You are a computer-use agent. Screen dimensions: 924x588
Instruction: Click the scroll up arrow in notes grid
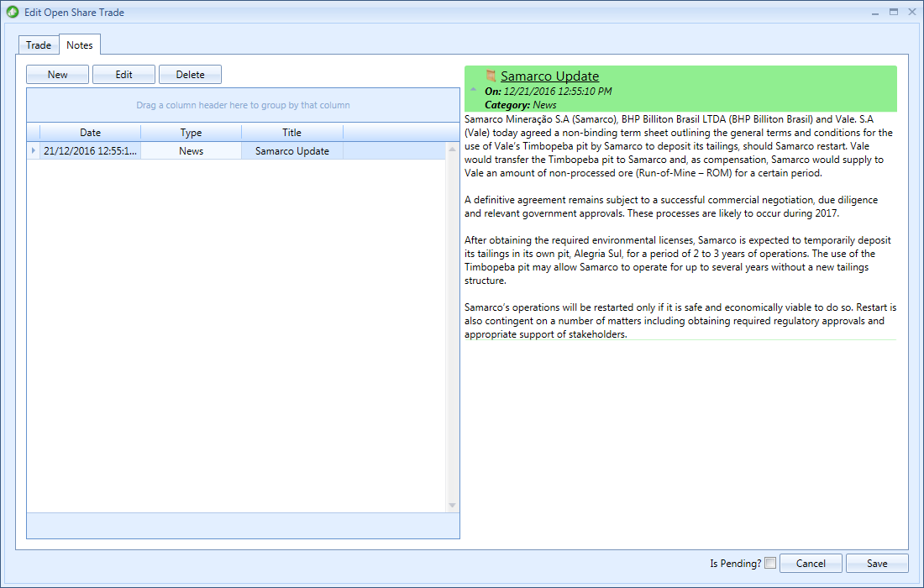coord(452,149)
